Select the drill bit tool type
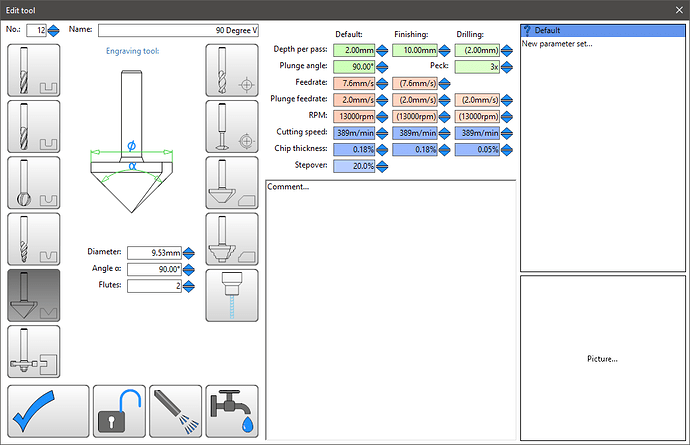The image size is (690, 445). point(232,71)
